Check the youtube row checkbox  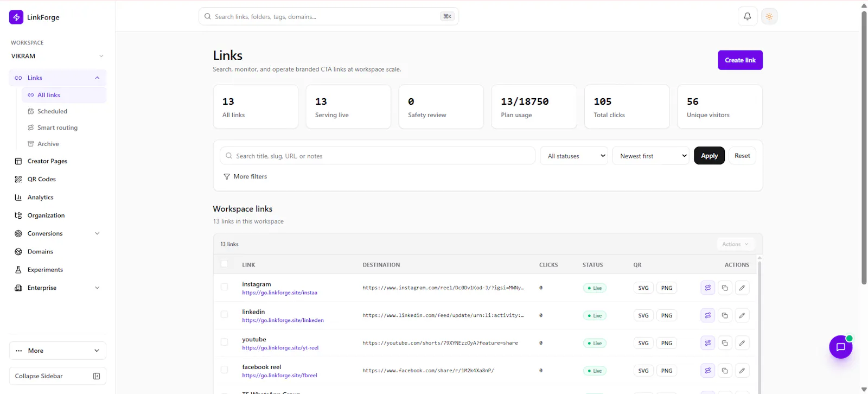(x=224, y=342)
